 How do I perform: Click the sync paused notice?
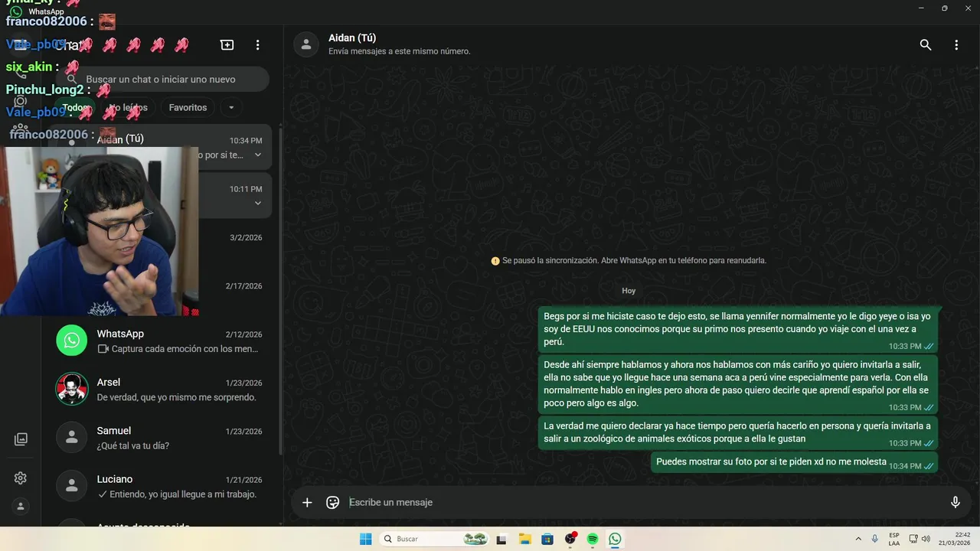click(x=629, y=260)
